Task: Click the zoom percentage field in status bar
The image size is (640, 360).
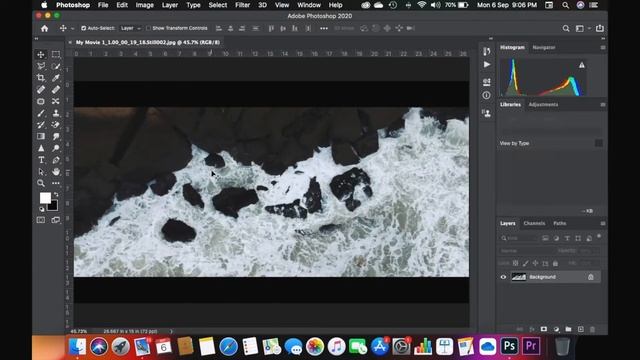Action: (79, 331)
